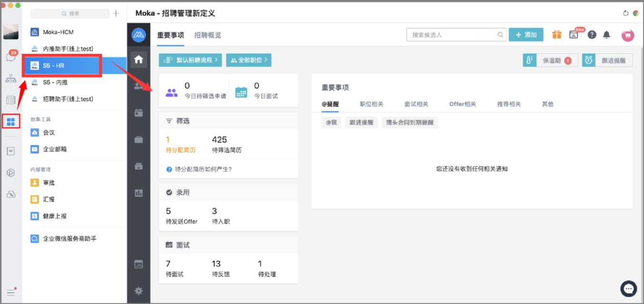644x304 pixels.
Task: Open the settings gear in dark sidebar
Action: (x=139, y=291)
